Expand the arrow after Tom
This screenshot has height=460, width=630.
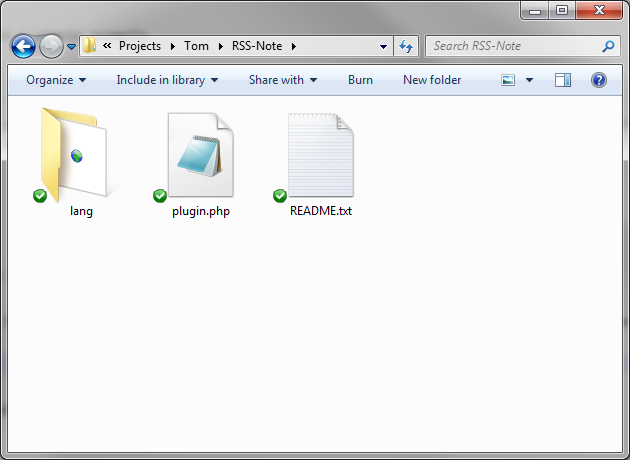click(x=221, y=46)
